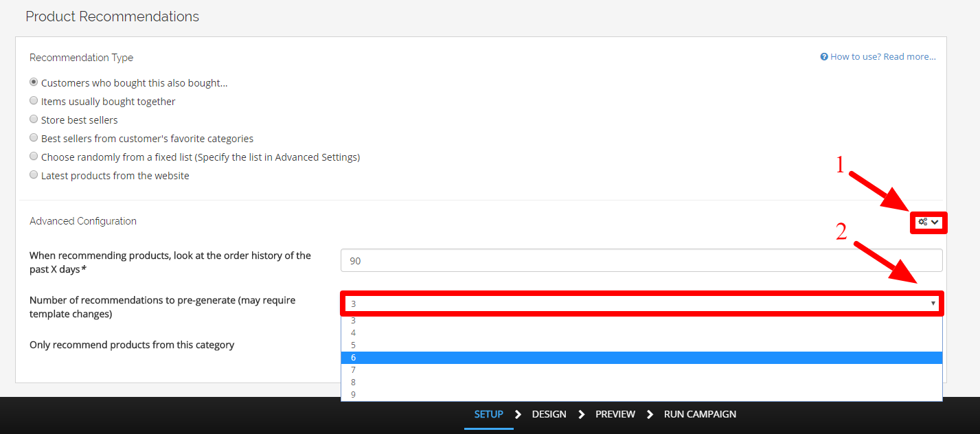Viewport: 980px width, 434px height.
Task: Choose 5 from the recommendations list
Action: tap(641, 345)
